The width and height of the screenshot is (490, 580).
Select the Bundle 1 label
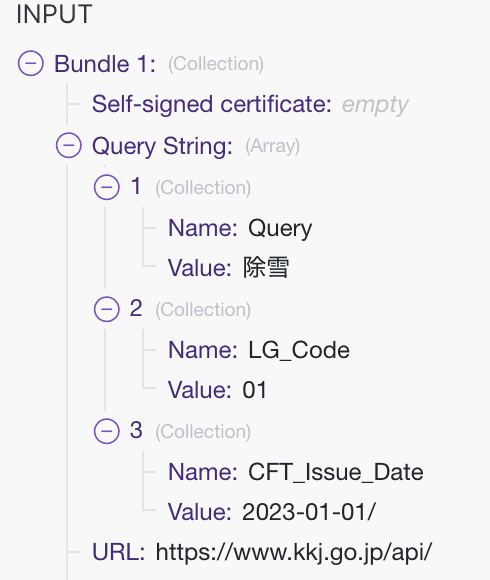pyautogui.click(x=105, y=64)
